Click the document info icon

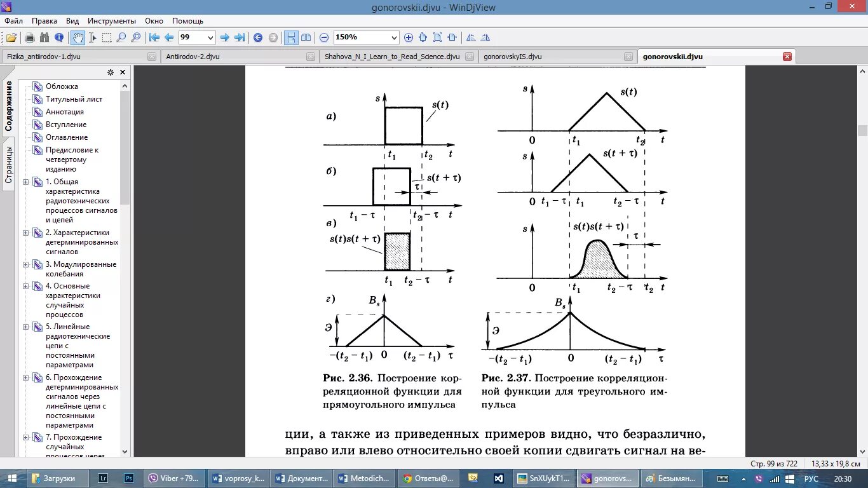tap(59, 37)
